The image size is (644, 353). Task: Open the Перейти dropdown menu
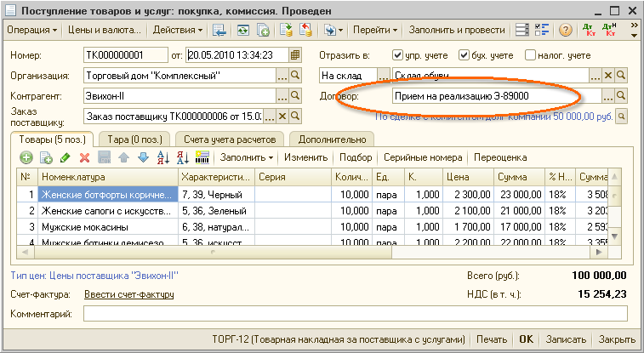375,30
